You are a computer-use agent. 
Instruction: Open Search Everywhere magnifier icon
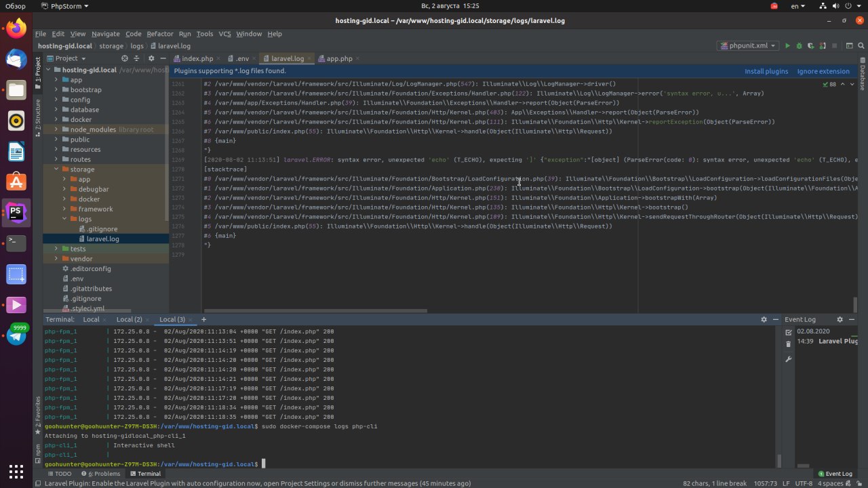[x=861, y=46]
